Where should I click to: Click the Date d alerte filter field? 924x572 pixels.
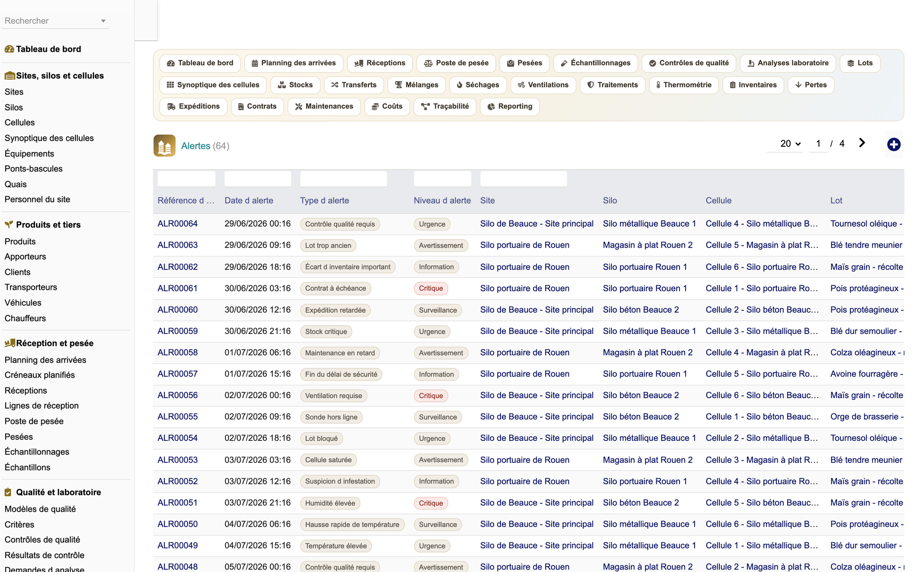tap(257, 179)
